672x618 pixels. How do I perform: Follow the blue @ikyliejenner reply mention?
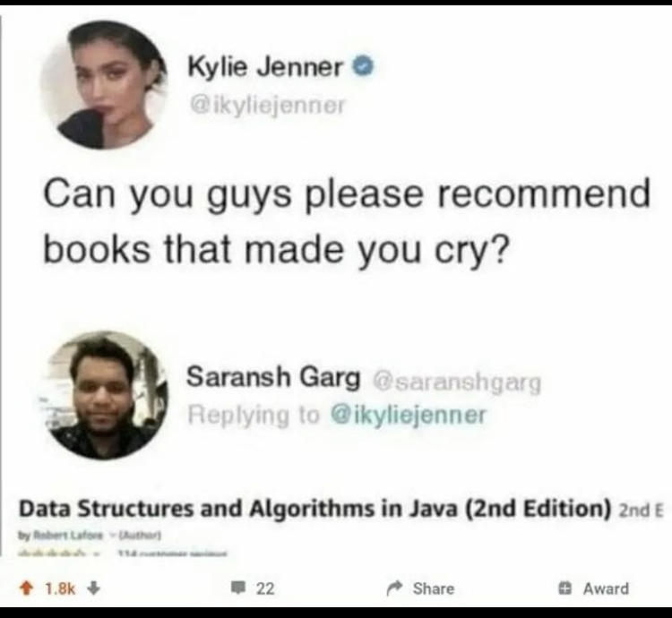[408, 415]
